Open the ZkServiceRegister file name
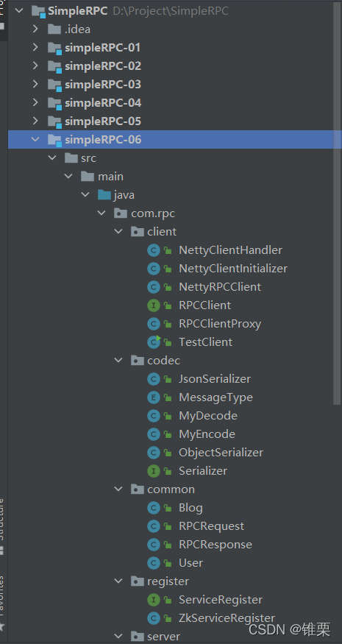 pos(227,618)
